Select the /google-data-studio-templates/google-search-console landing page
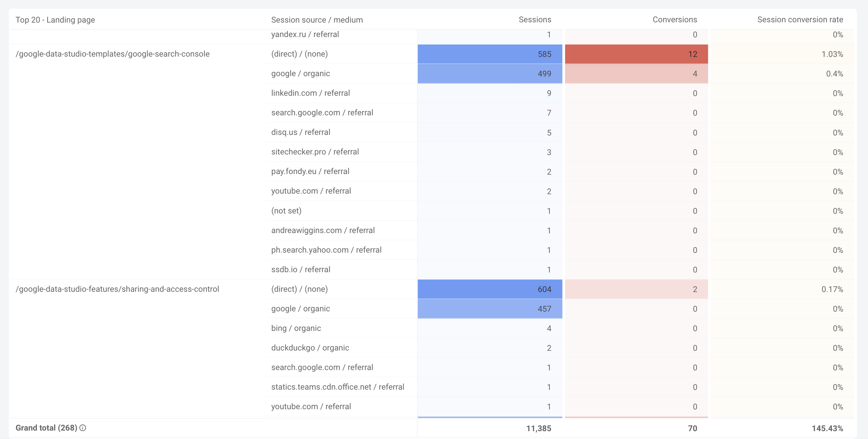 click(x=112, y=54)
